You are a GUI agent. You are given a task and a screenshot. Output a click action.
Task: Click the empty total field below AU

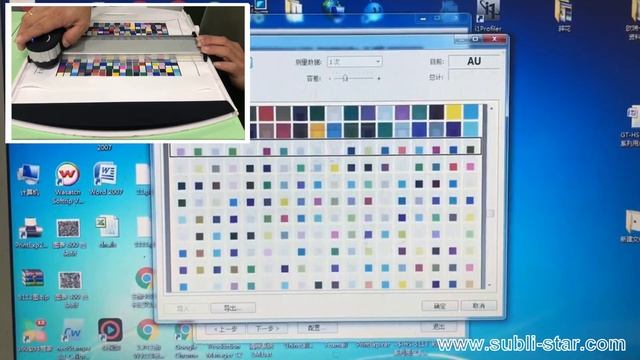click(x=473, y=76)
